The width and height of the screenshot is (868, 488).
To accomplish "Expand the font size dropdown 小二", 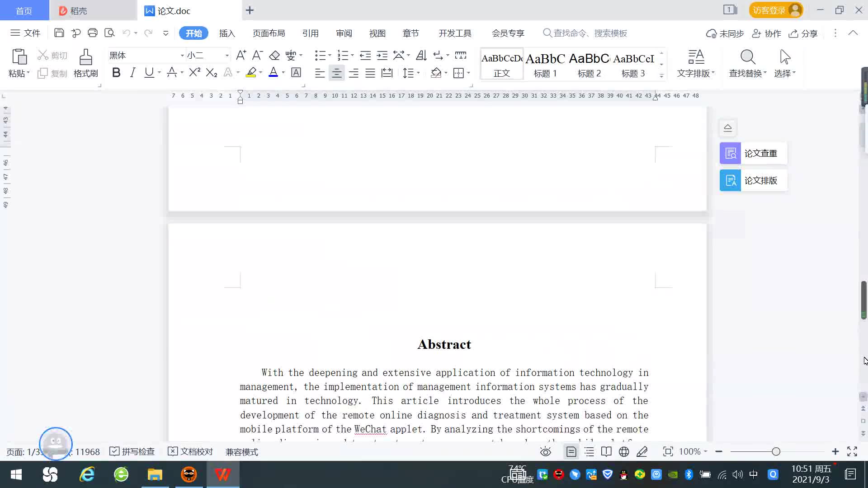I will click(227, 56).
